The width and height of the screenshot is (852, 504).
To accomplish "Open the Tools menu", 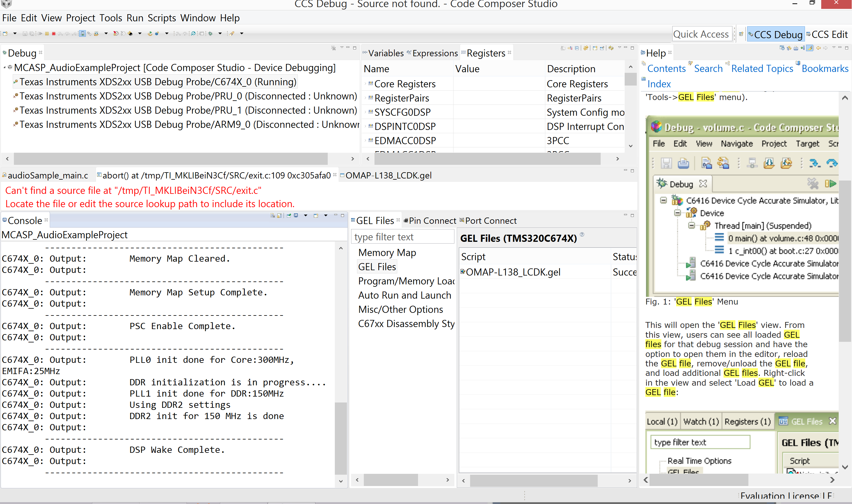I will point(110,18).
